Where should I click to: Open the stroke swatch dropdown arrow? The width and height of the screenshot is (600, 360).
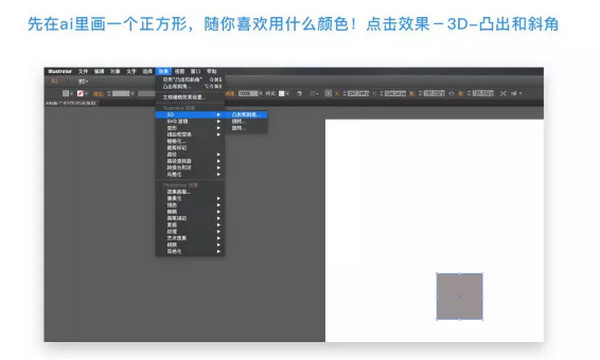(x=86, y=93)
